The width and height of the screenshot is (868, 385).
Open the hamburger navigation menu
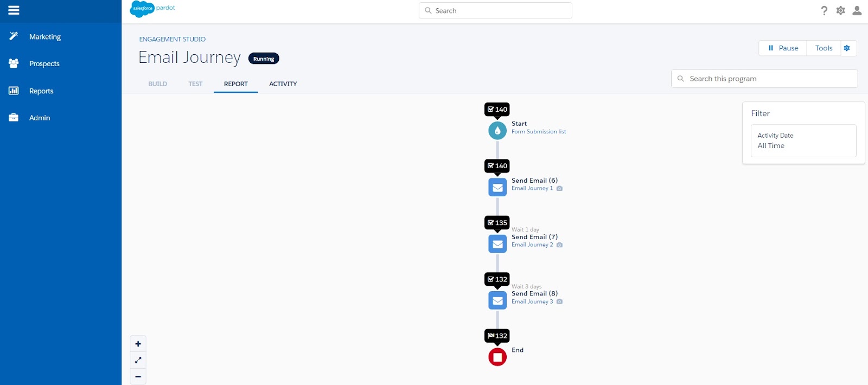pyautogui.click(x=14, y=10)
